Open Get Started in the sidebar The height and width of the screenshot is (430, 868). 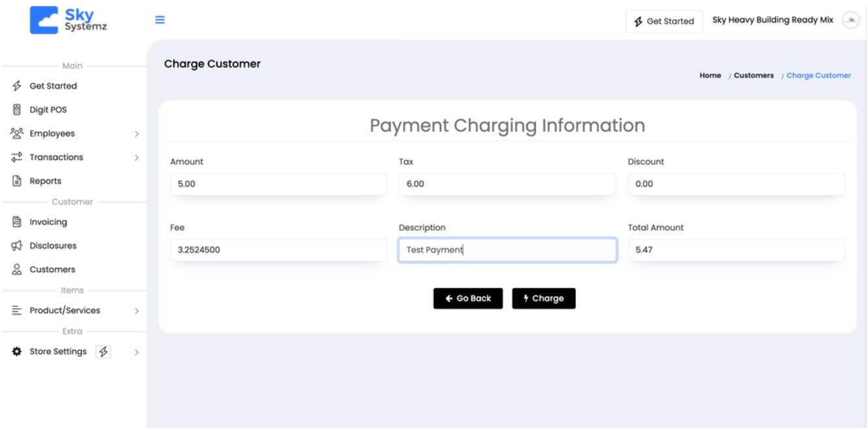pos(53,86)
